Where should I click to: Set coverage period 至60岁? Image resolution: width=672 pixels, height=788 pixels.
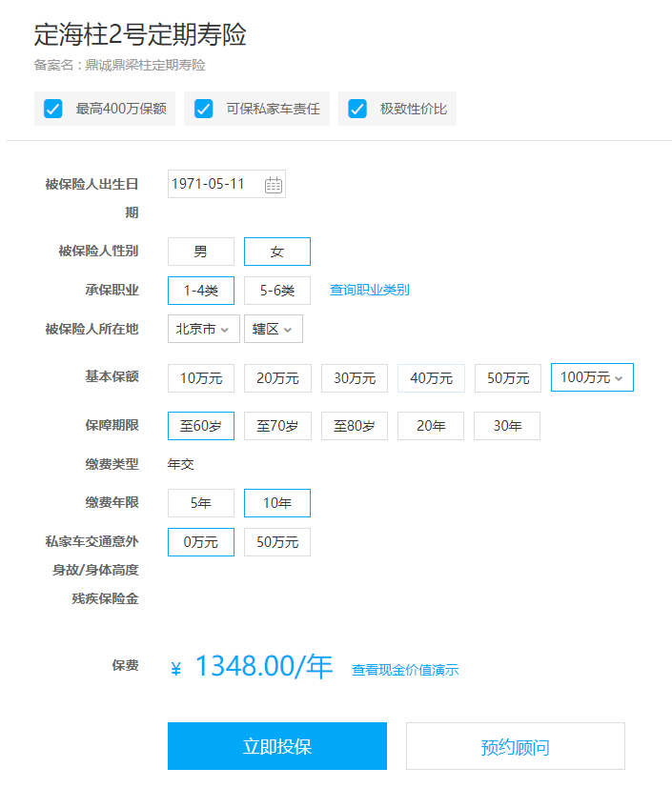click(201, 426)
